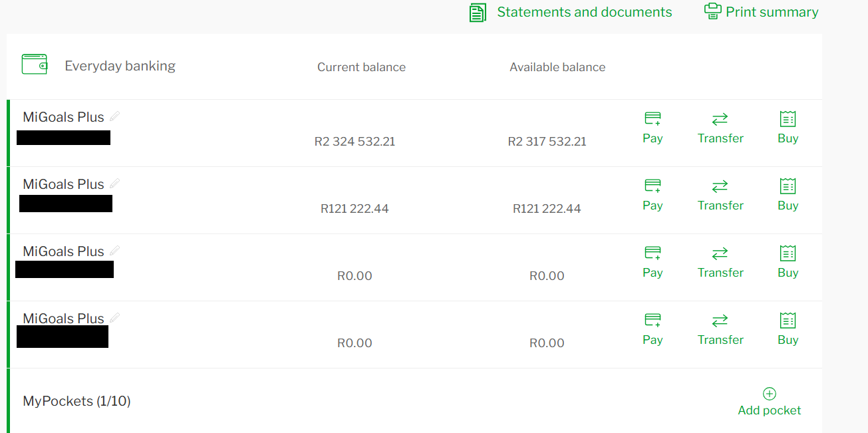Pay from the R121 222.44 account
Image resolution: width=868 pixels, height=433 pixels.
tap(652, 195)
